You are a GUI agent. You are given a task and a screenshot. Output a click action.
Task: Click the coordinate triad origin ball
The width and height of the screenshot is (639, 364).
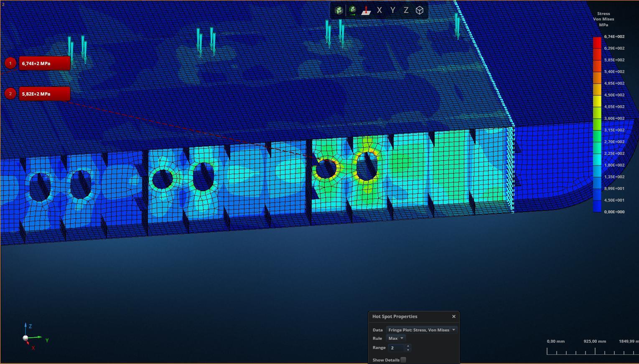(x=25, y=338)
